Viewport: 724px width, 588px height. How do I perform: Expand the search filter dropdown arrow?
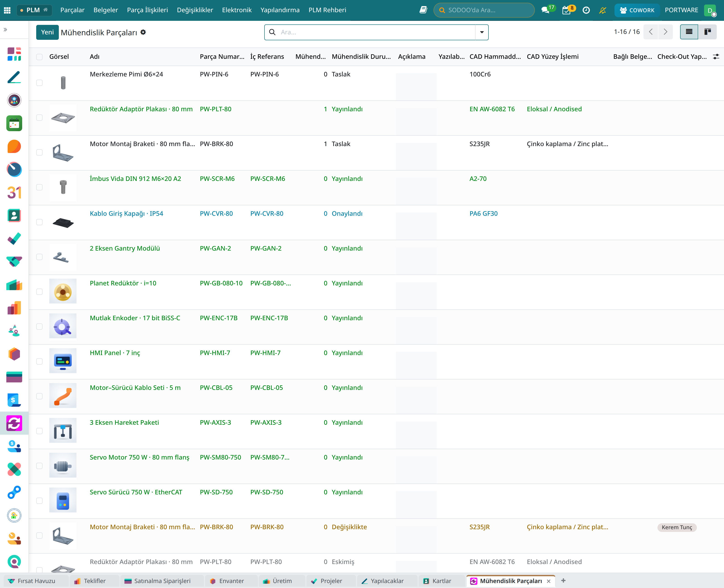point(482,32)
